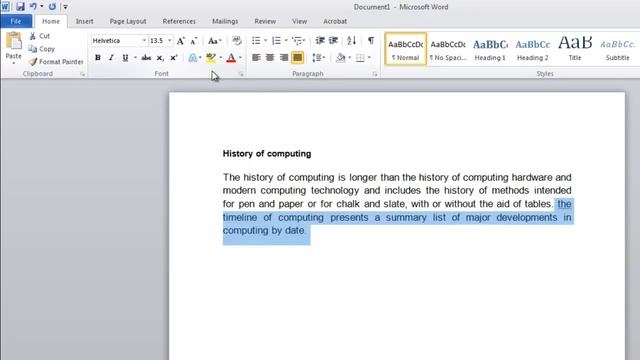Undo the last action

point(33,7)
